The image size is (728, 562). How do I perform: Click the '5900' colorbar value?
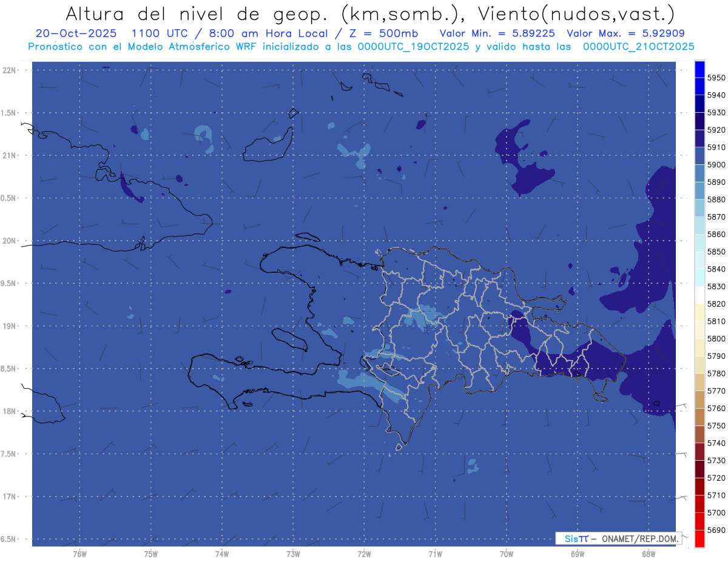tap(716, 164)
